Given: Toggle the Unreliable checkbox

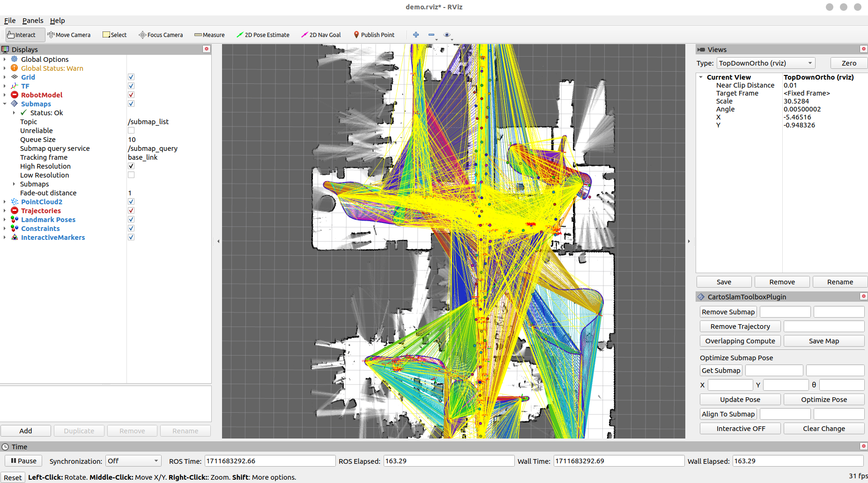Looking at the screenshot, I should [x=131, y=130].
